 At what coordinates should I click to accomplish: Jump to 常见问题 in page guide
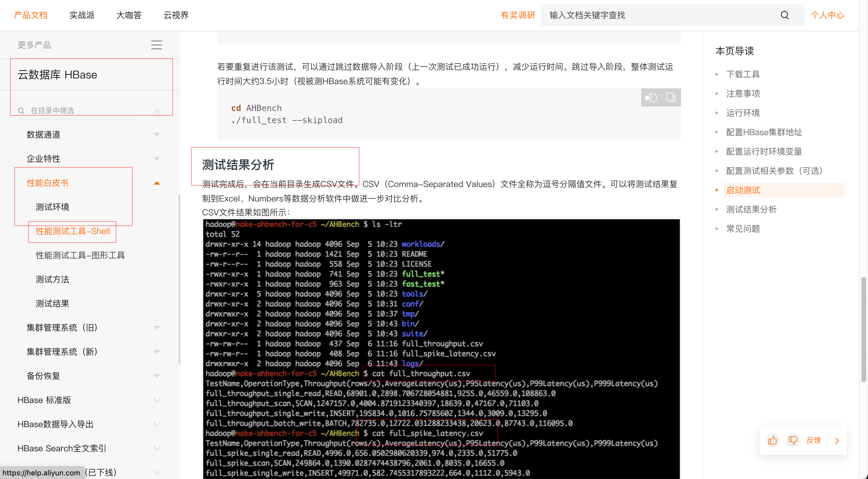pyautogui.click(x=743, y=229)
